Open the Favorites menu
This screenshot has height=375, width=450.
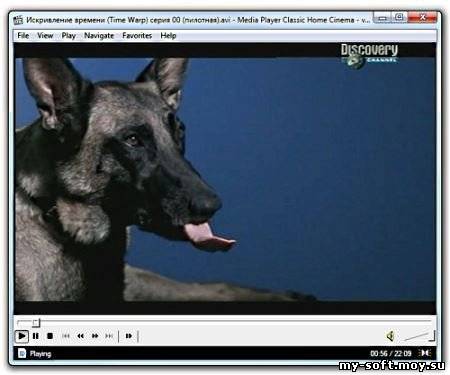[137, 36]
